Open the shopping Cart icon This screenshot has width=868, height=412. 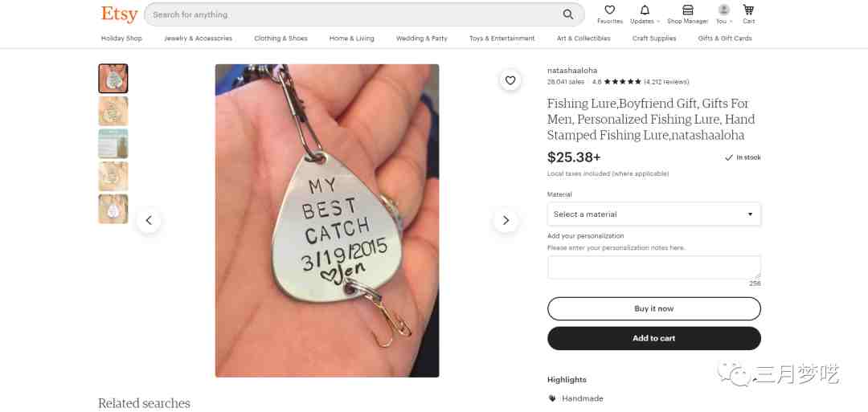pyautogui.click(x=748, y=10)
